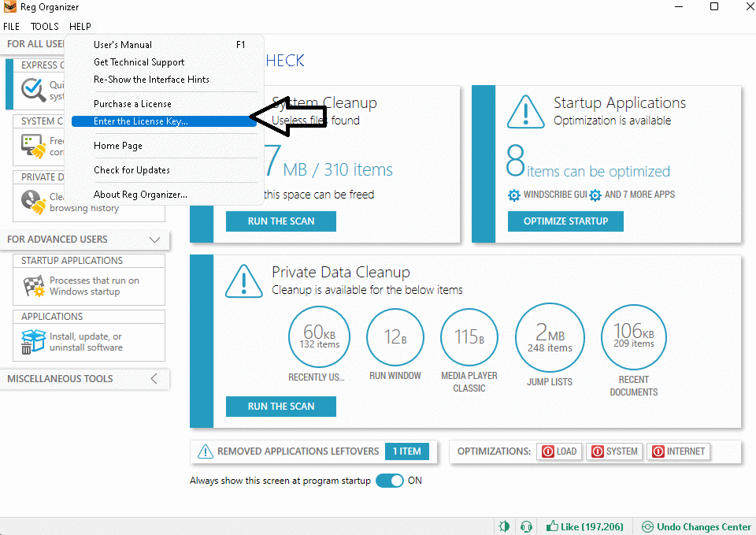The width and height of the screenshot is (756, 535).
Task: Open the Undo Changes Center link
Action: [696, 526]
